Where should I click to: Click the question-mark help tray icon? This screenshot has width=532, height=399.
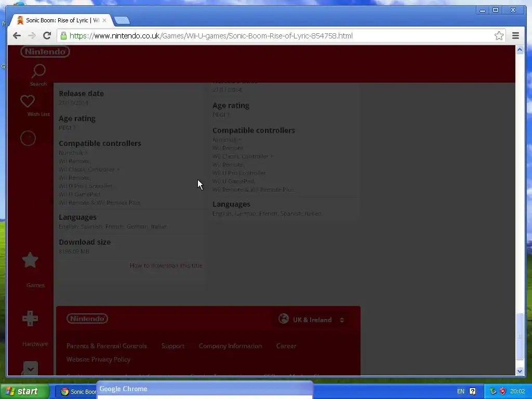(472, 391)
